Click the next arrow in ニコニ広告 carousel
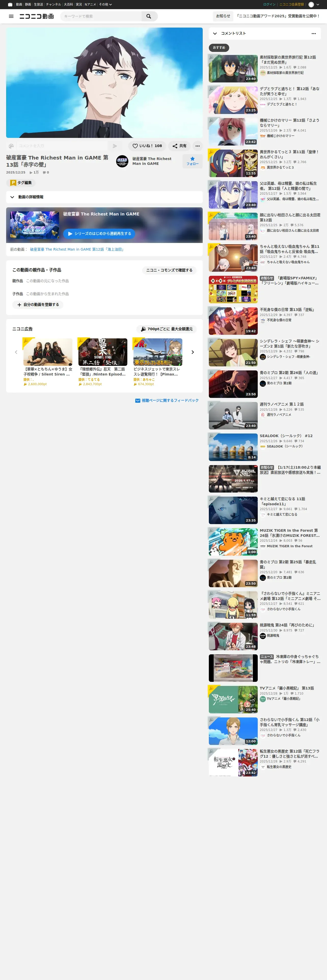Image resolution: width=327 pixels, height=980 pixels. pos(193,352)
